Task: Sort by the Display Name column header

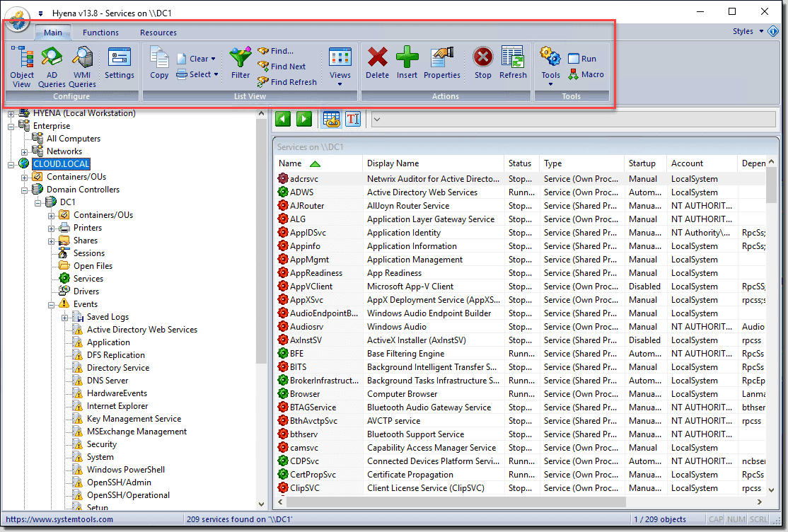Action: coord(433,163)
